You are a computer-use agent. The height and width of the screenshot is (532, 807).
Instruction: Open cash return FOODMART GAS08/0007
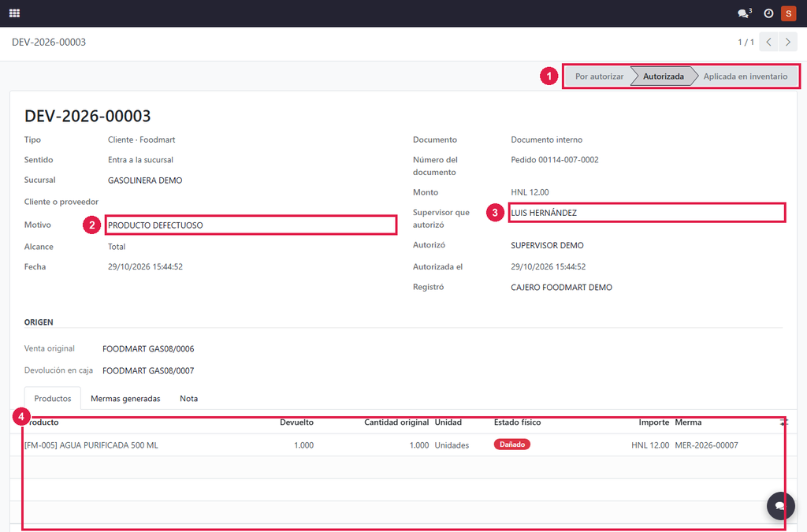point(148,370)
